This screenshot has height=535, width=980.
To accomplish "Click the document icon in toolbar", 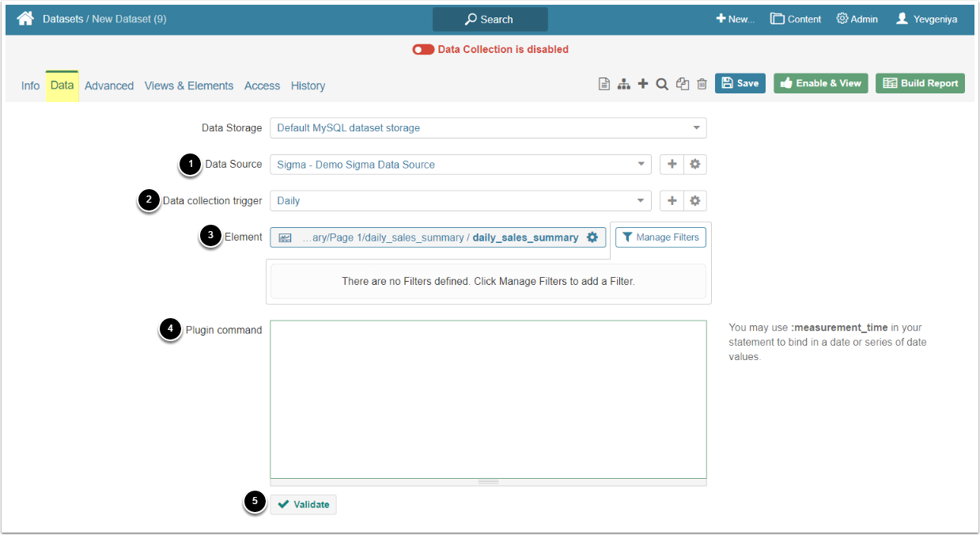I will point(604,84).
